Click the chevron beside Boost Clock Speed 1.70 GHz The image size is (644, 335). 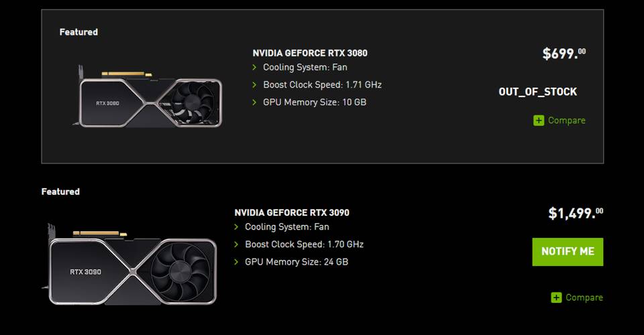(x=237, y=245)
